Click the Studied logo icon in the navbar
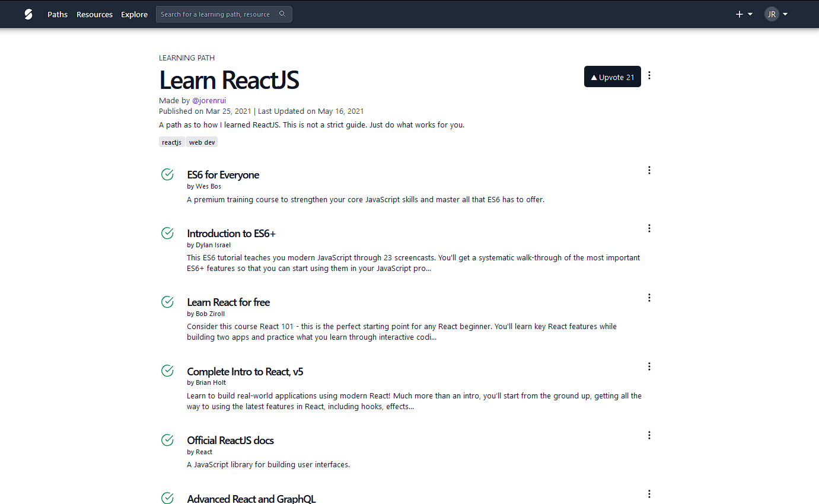Screen dimensions: 819x504 28,14
